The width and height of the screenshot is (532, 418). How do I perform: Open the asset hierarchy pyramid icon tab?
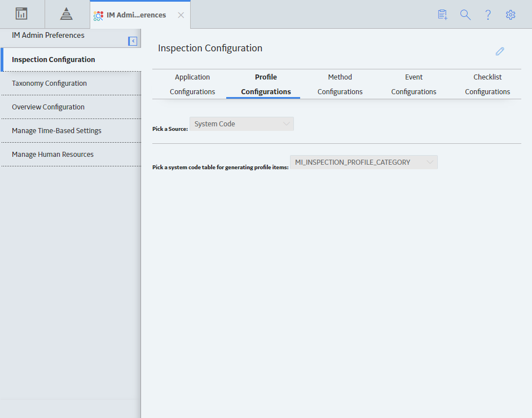pyautogui.click(x=67, y=14)
